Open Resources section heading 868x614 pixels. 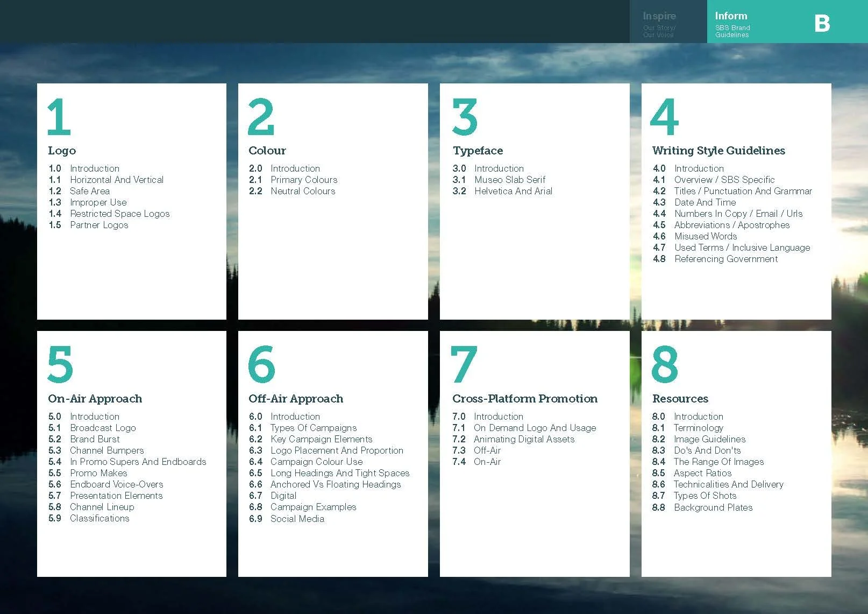click(x=680, y=399)
